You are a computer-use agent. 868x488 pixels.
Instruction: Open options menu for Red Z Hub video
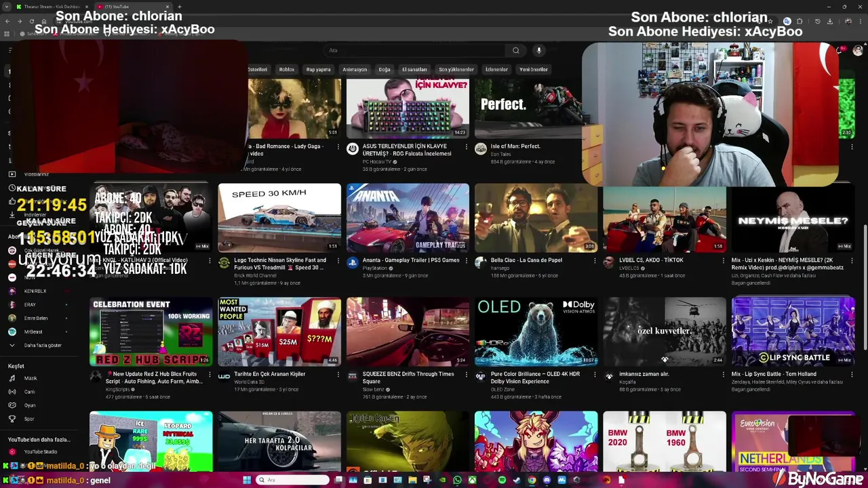210,374
